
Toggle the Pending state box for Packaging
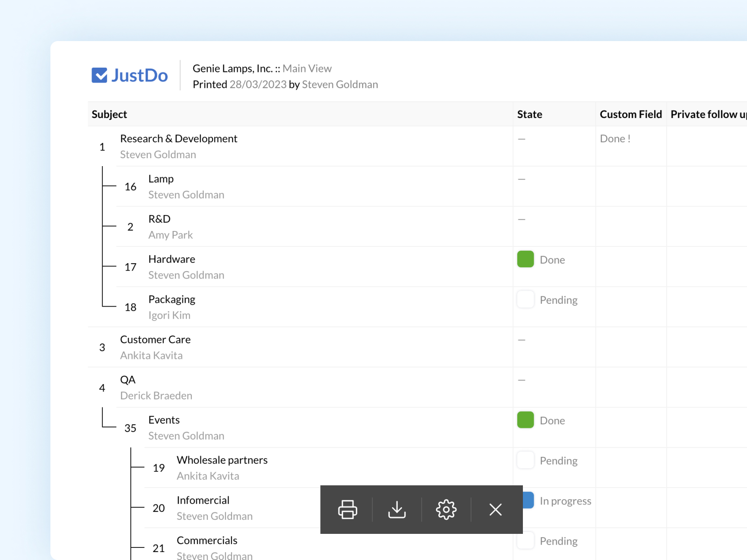click(525, 300)
